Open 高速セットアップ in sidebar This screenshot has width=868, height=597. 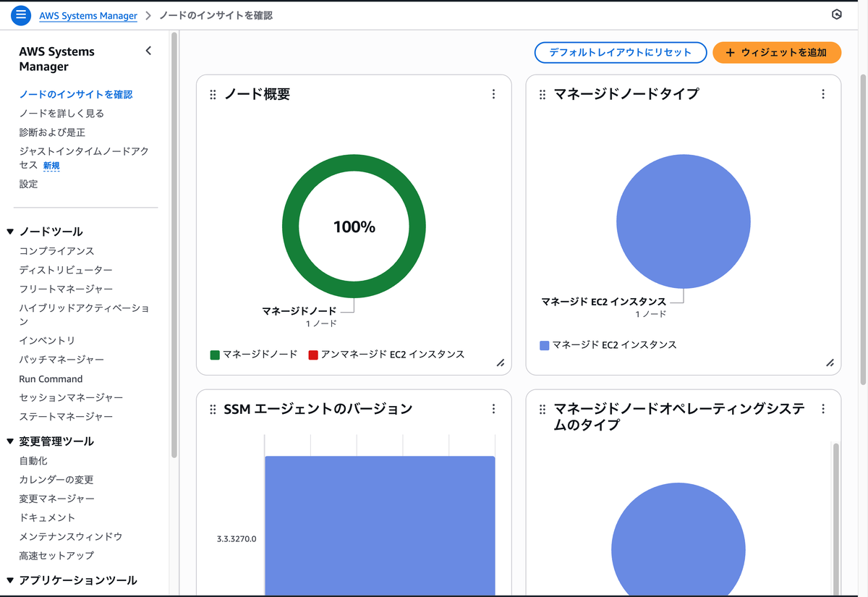(x=56, y=556)
